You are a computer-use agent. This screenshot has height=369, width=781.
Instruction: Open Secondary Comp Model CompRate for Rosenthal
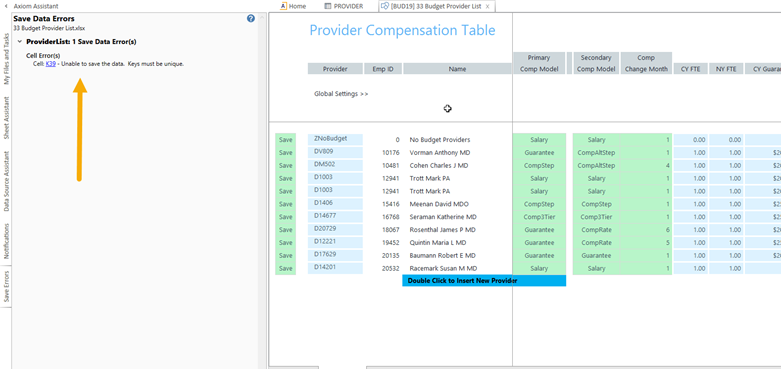click(x=596, y=230)
